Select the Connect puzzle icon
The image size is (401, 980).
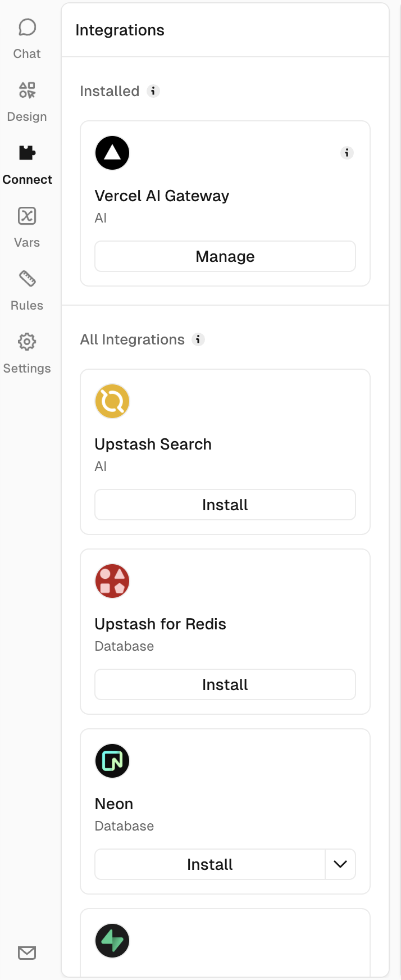pos(27,153)
